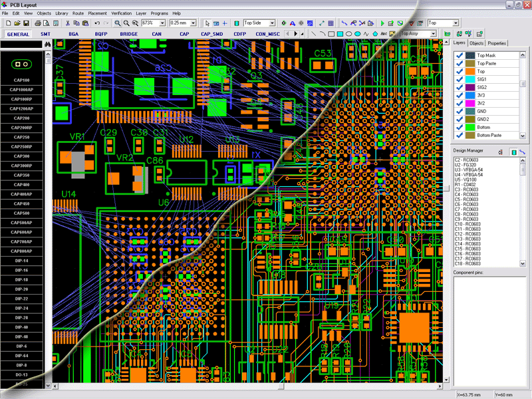Toggle visibility of Top Paste layer
Screen dimensions: 532x399
(460, 63)
